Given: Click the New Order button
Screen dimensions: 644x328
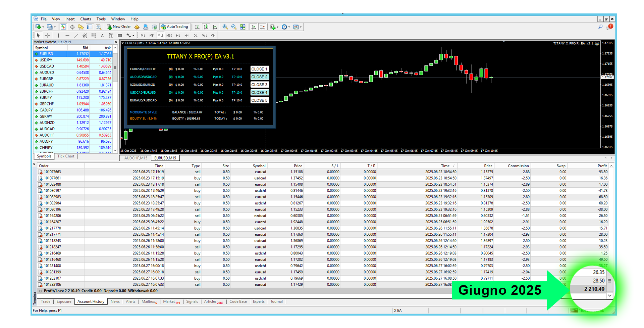Looking at the screenshot, I should (x=119, y=27).
